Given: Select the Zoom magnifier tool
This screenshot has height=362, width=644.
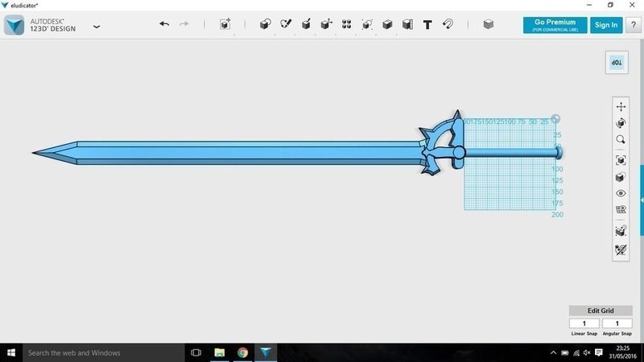Looking at the screenshot, I should coord(621,139).
